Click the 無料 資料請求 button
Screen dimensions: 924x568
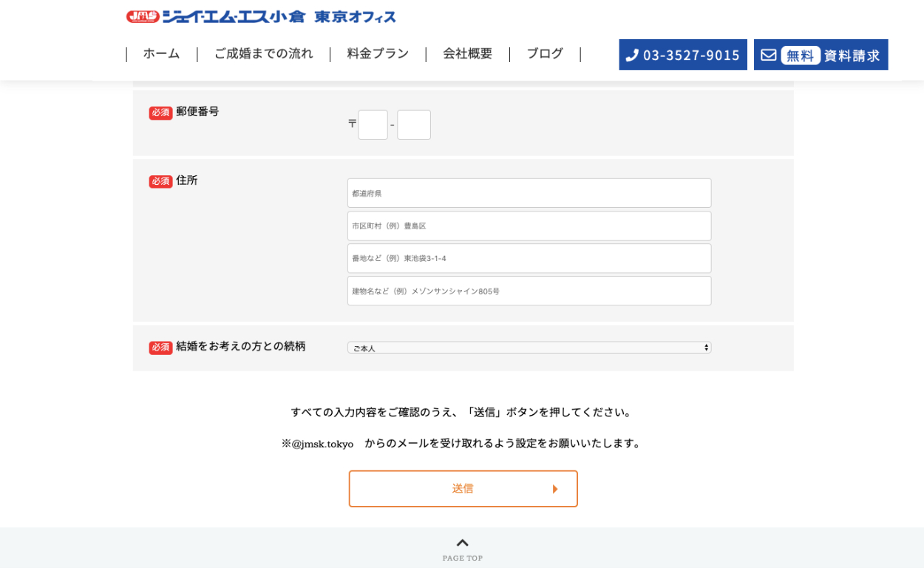[821, 55]
